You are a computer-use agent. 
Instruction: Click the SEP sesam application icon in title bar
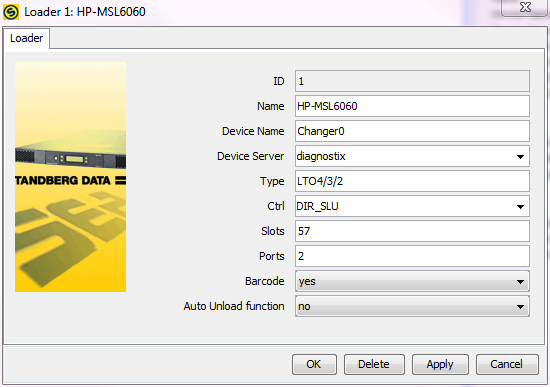pos(11,12)
